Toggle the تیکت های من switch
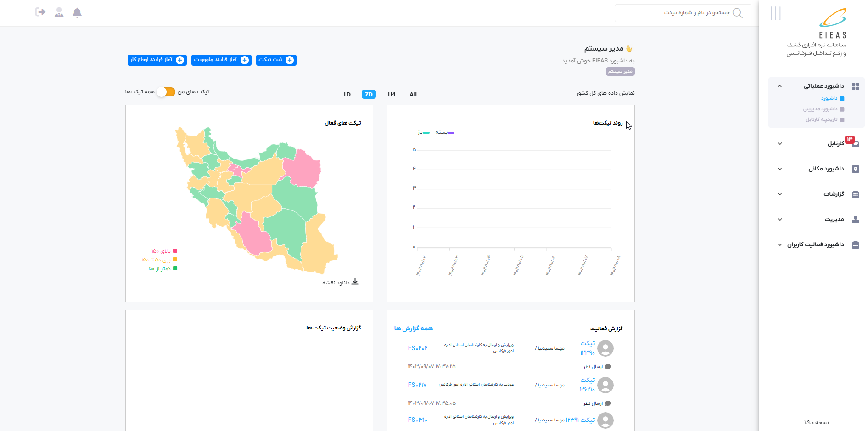This screenshot has width=868, height=431. click(166, 92)
